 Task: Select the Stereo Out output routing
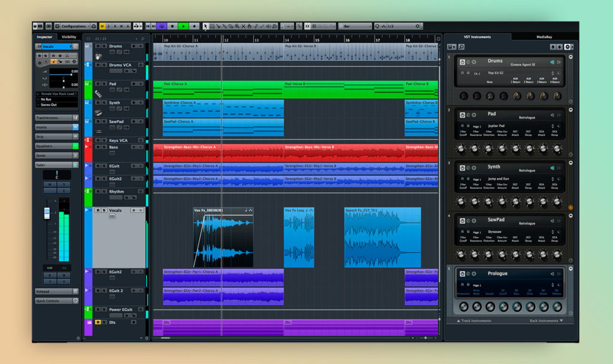(57, 105)
